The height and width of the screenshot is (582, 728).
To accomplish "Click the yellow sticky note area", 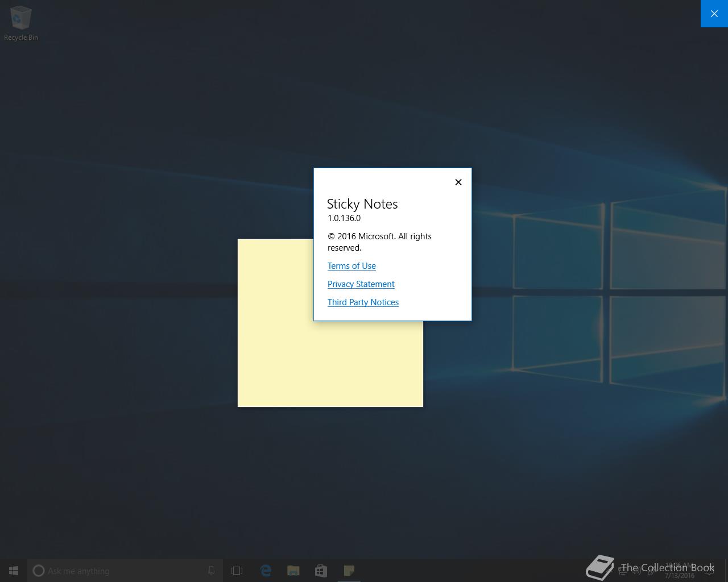I will 330,364.
